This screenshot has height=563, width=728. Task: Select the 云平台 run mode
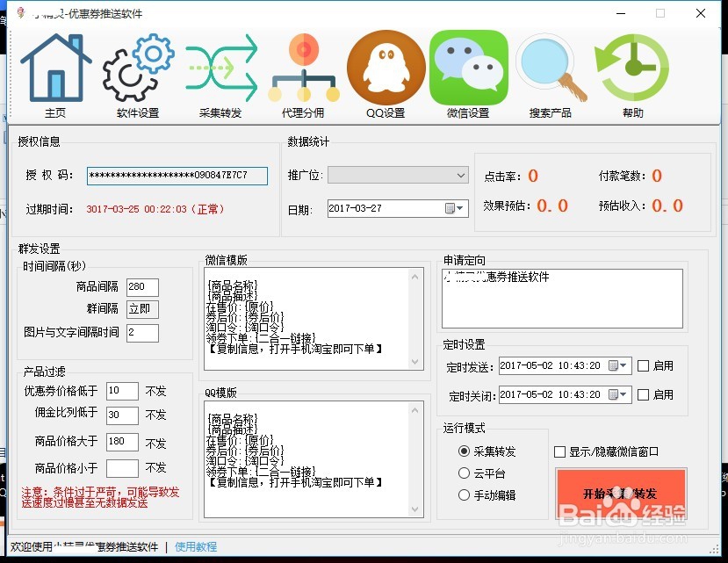[464, 472]
